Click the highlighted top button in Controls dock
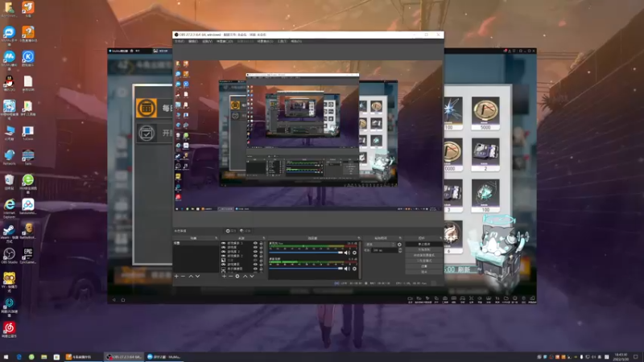Screen dimensions: 644x362 (x=424, y=244)
